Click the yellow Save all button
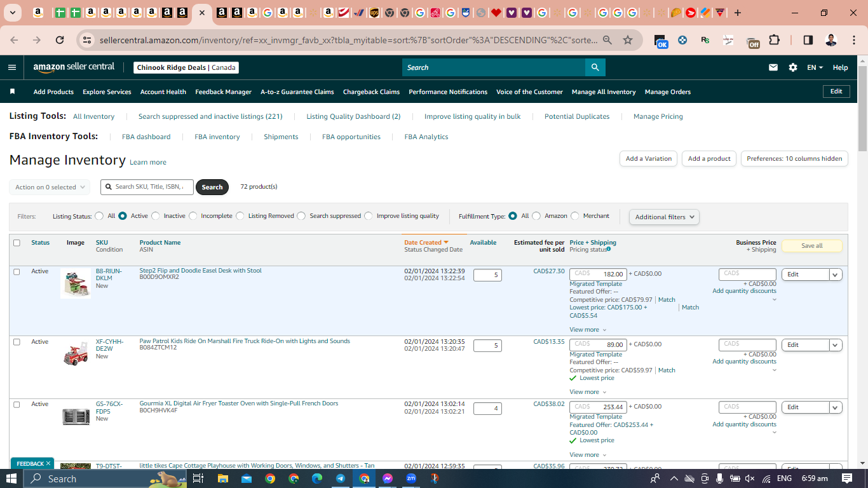This screenshot has width=868, height=488. point(812,246)
